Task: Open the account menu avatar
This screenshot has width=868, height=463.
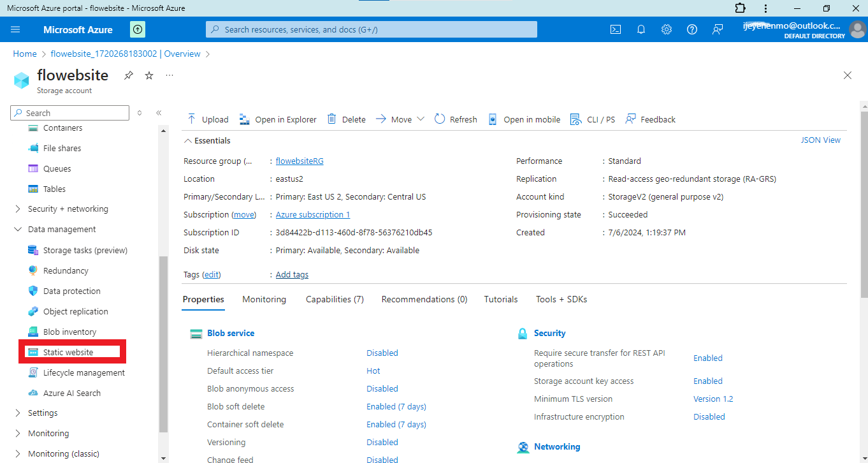Action: (858, 29)
